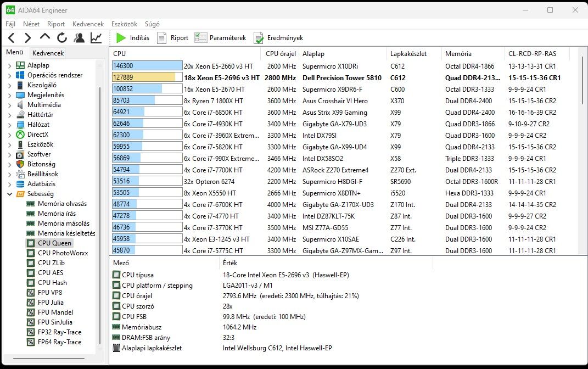This screenshot has width=588, height=369.
Task: Select the Hálózat network icon
Action: pyautogui.click(x=20, y=125)
